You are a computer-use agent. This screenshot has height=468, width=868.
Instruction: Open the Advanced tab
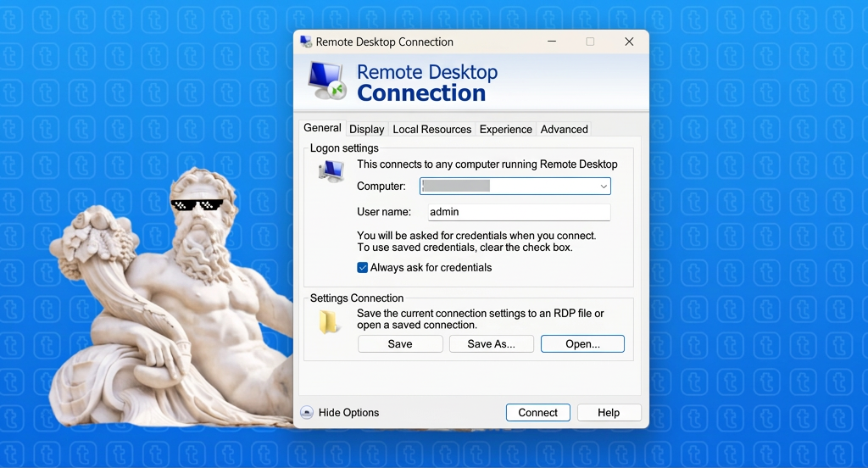pyautogui.click(x=564, y=129)
